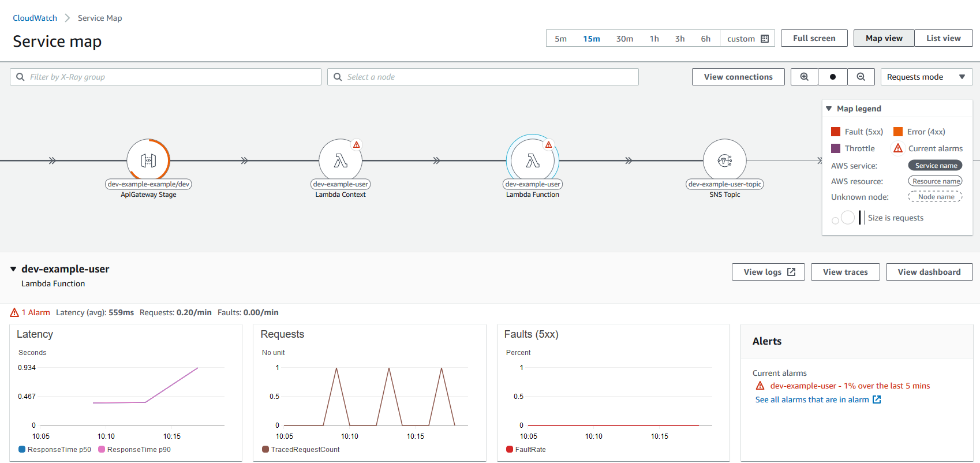Screen dimensions: 980x463
Task: Click Fault (5xx) red legend swatch
Action: (836, 132)
